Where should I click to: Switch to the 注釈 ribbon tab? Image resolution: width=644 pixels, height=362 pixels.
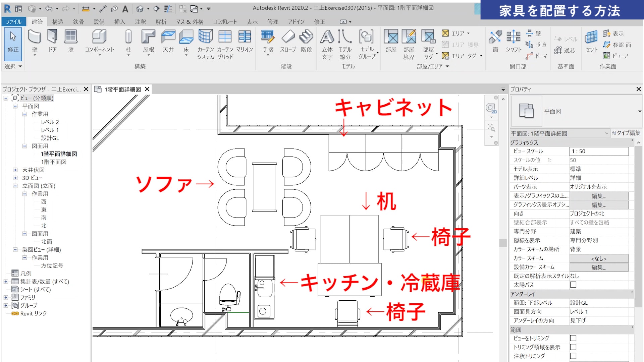point(140,22)
